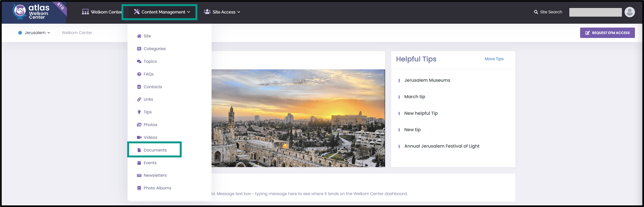This screenshot has height=207, width=644.
Task: Click the Topics chat bubbles icon
Action: [x=139, y=61]
